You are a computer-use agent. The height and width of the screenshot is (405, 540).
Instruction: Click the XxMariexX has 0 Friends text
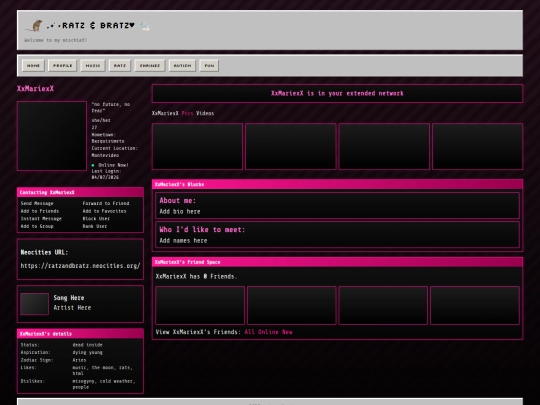click(x=196, y=276)
